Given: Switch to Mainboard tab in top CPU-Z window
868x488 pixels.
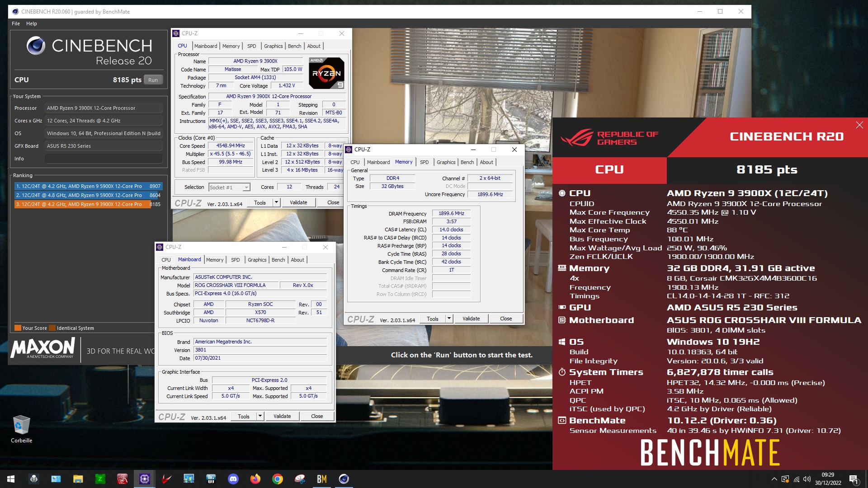Looking at the screenshot, I should (206, 46).
